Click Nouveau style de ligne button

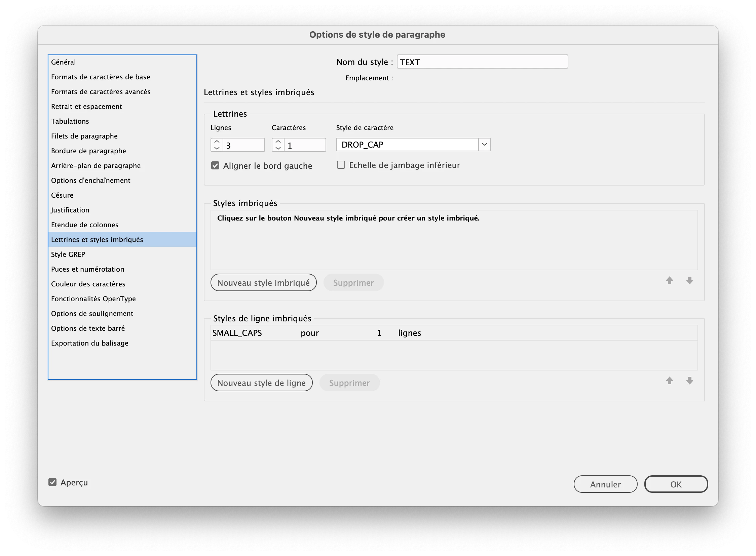[261, 383]
